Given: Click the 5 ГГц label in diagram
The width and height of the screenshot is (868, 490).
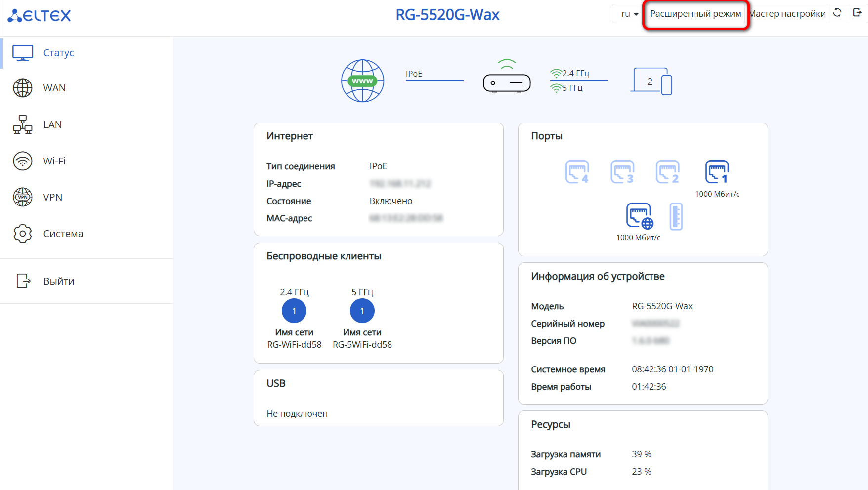Looking at the screenshot, I should click(572, 88).
